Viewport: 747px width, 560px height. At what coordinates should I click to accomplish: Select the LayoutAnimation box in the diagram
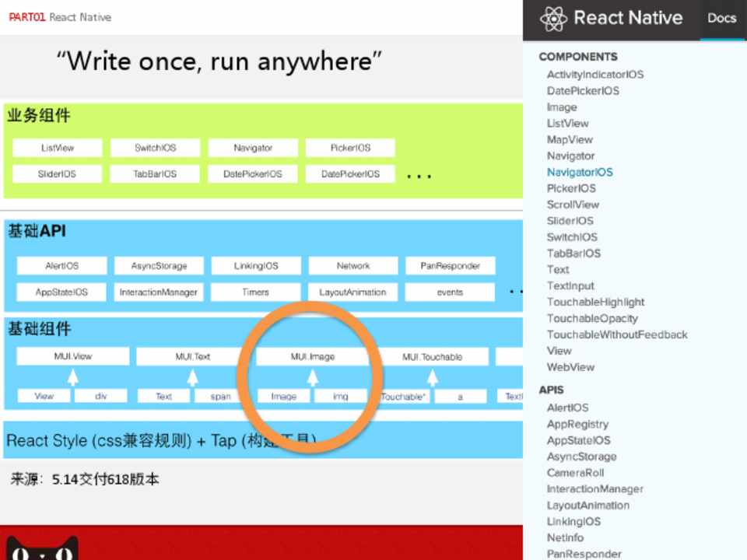[352, 292]
